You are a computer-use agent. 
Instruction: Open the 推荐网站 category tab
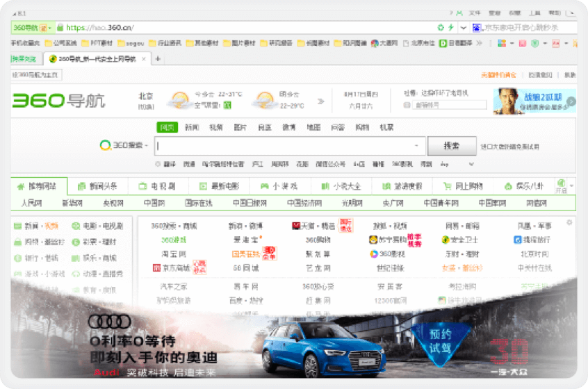[39, 186]
